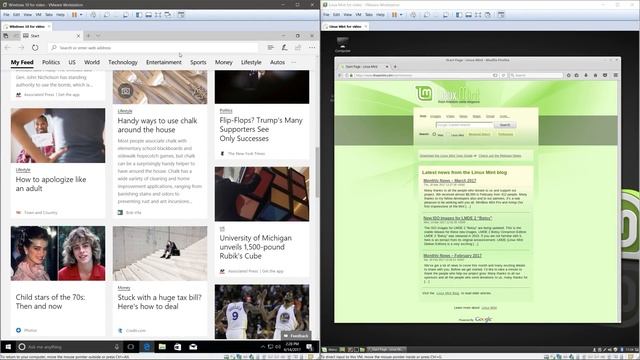Toggle library sidebar icon in Windows 10 VMware toolbar

(139, 15)
